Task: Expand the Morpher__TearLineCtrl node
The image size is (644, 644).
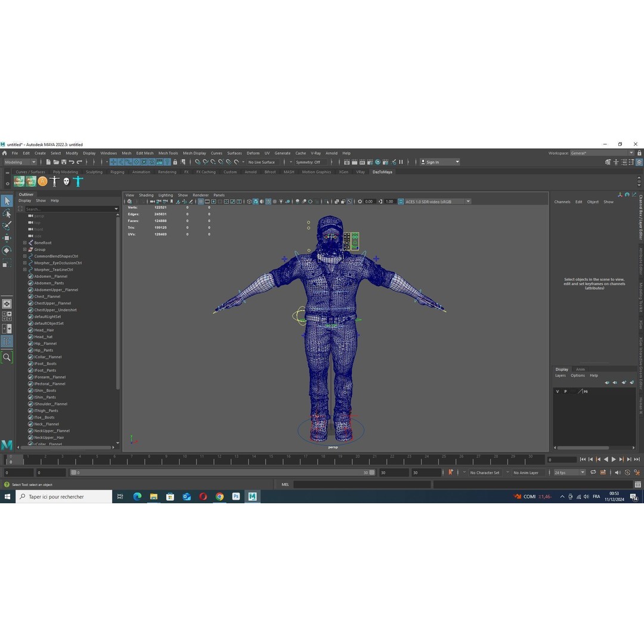Action: point(24,270)
